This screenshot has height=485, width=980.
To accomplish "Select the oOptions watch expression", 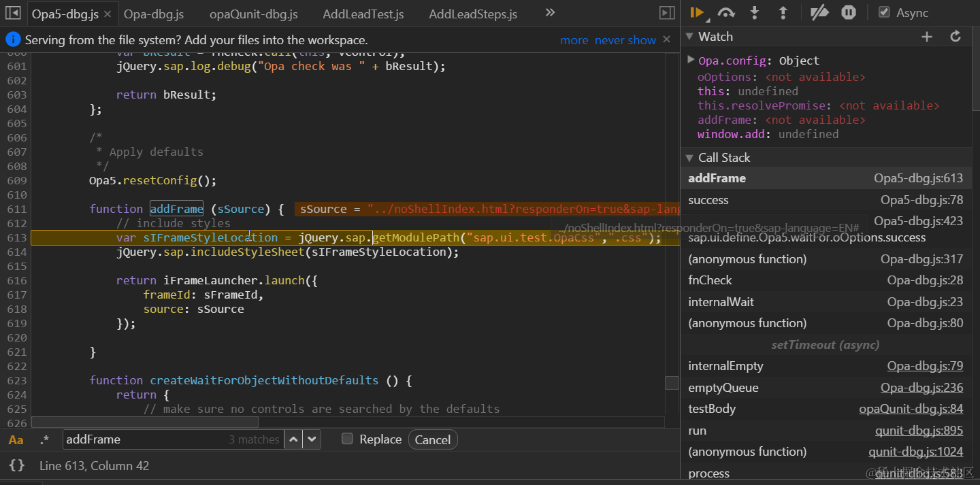I will click(781, 77).
